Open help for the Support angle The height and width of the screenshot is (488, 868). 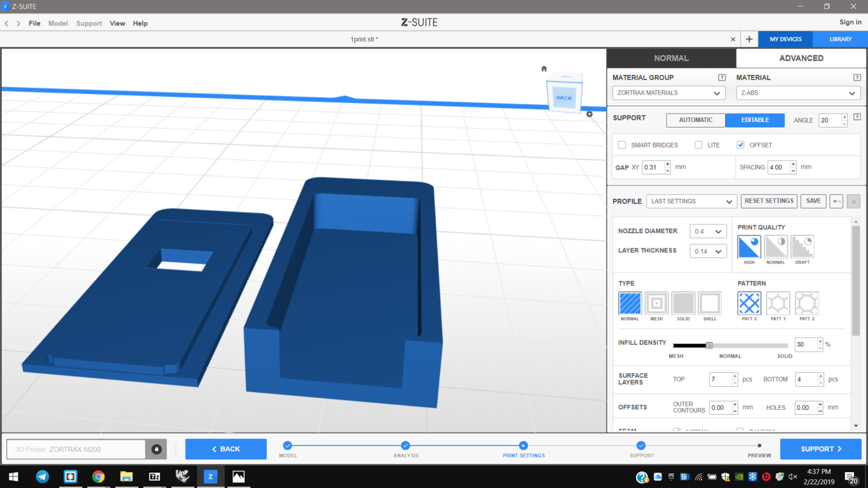[857, 118]
